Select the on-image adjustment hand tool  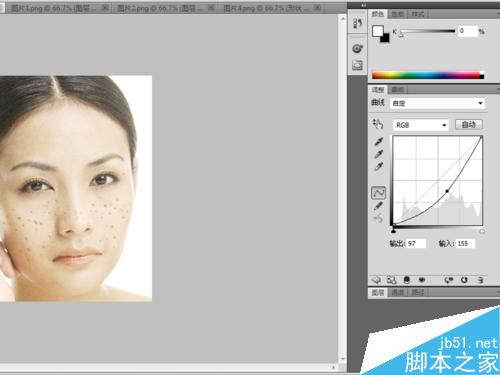click(378, 124)
